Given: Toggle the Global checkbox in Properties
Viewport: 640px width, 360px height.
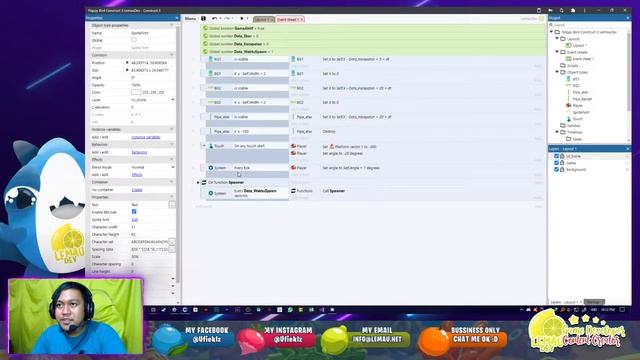Looking at the screenshot, I should pos(134,40).
